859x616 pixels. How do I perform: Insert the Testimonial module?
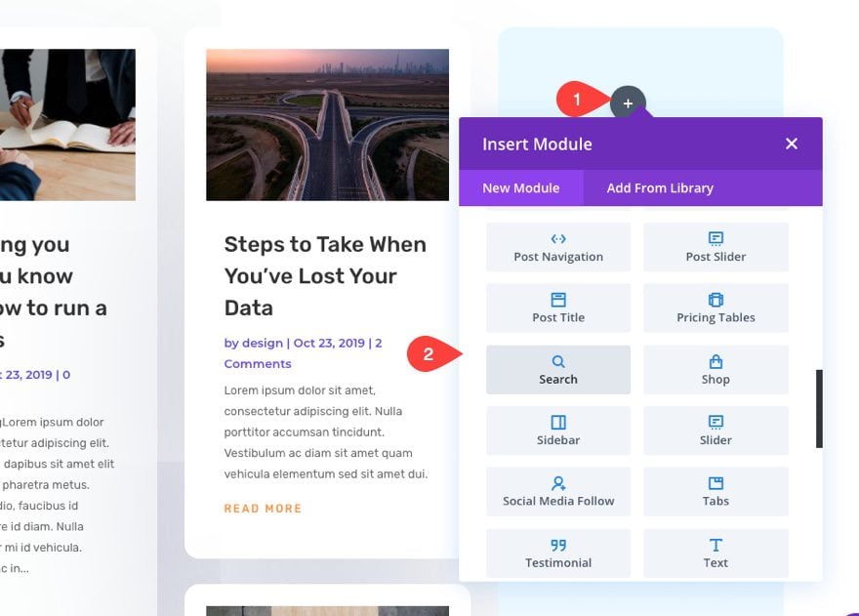point(557,553)
